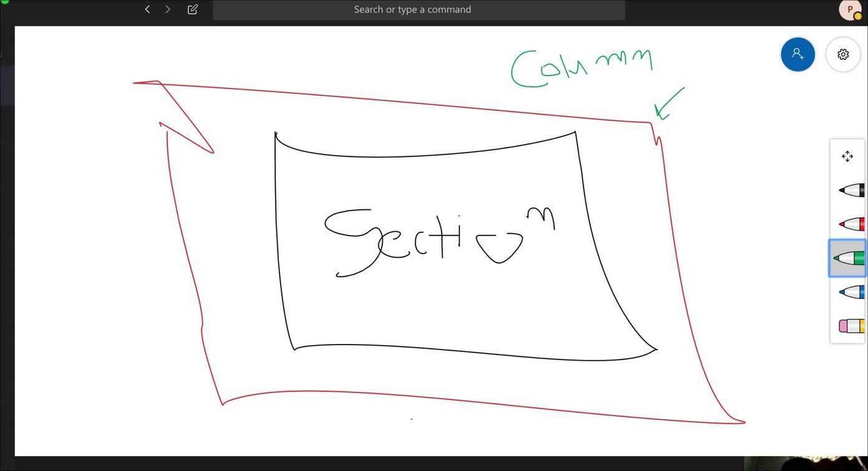Open the profile avatar menu
This screenshot has width=868, height=471.
point(850,10)
